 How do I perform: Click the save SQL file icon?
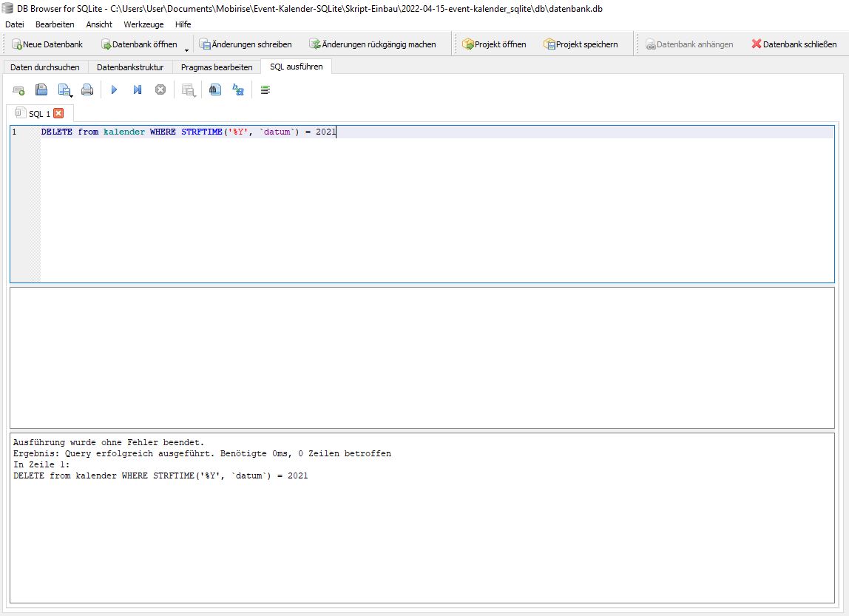coord(41,89)
